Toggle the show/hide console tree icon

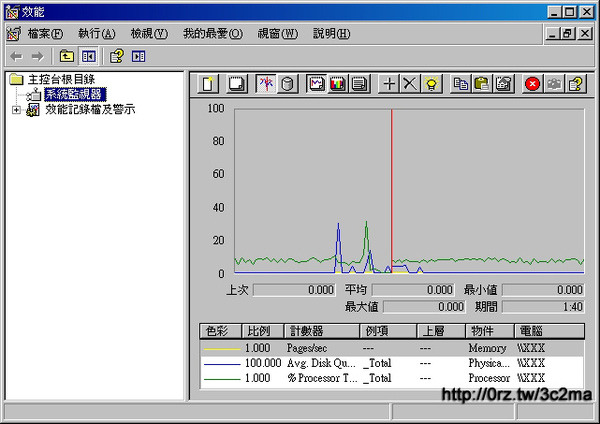point(89,56)
